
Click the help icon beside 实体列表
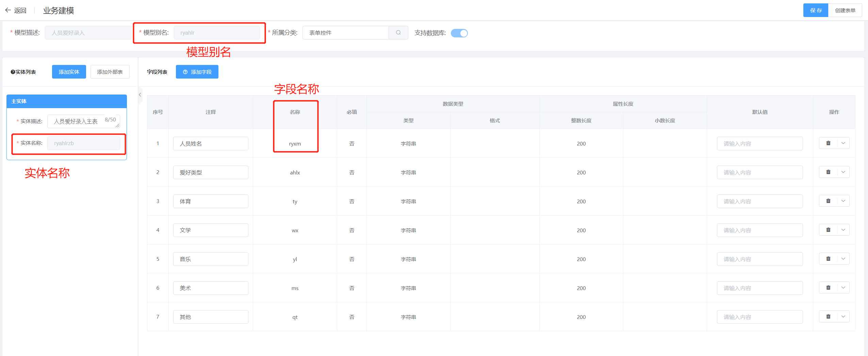coord(13,72)
